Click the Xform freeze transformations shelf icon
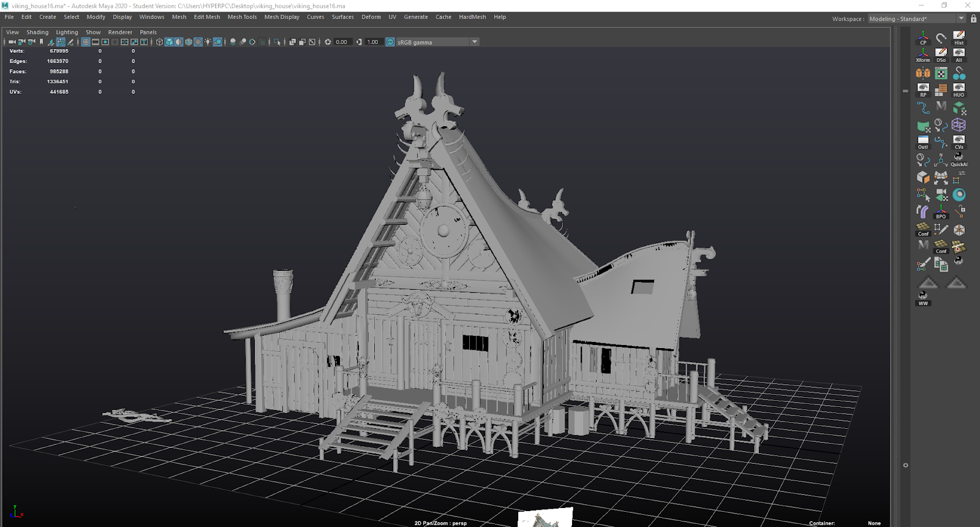Viewport: 980px width, 527px height. point(923,55)
